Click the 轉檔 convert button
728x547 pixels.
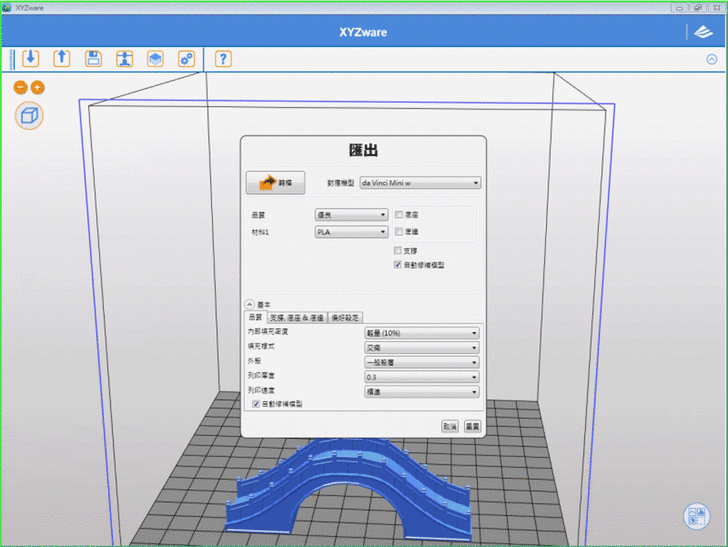coord(275,184)
